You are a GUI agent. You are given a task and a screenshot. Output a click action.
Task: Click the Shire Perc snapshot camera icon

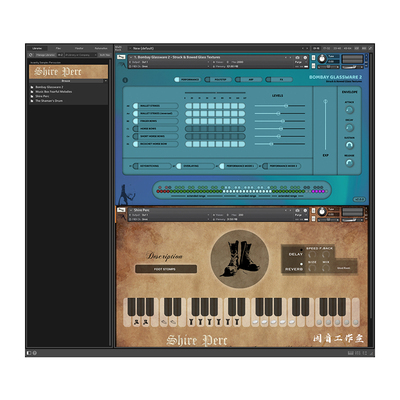(297, 211)
